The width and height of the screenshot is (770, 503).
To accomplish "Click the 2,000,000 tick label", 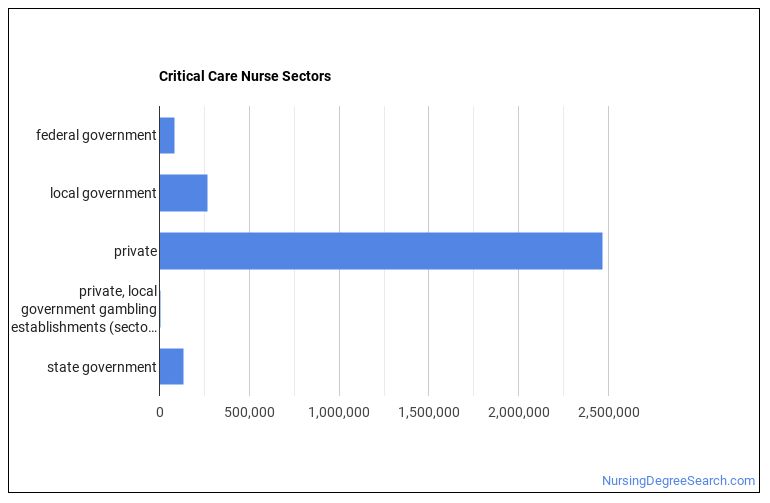I will (518, 412).
